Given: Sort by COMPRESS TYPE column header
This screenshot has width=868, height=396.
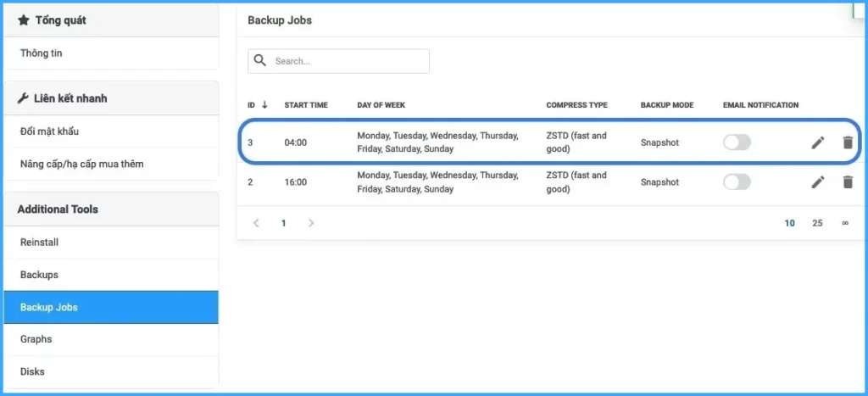Looking at the screenshot, I should [576, 104].
